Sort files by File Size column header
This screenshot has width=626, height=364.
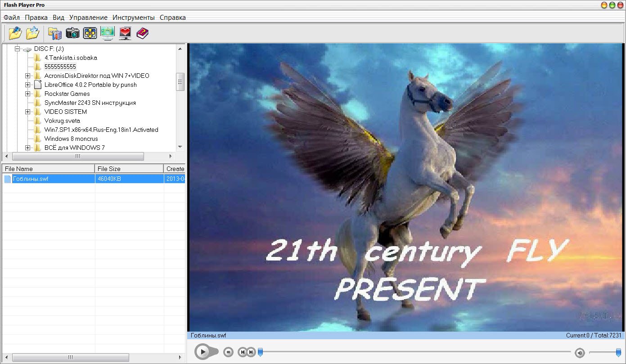click(x=129, y=169)
